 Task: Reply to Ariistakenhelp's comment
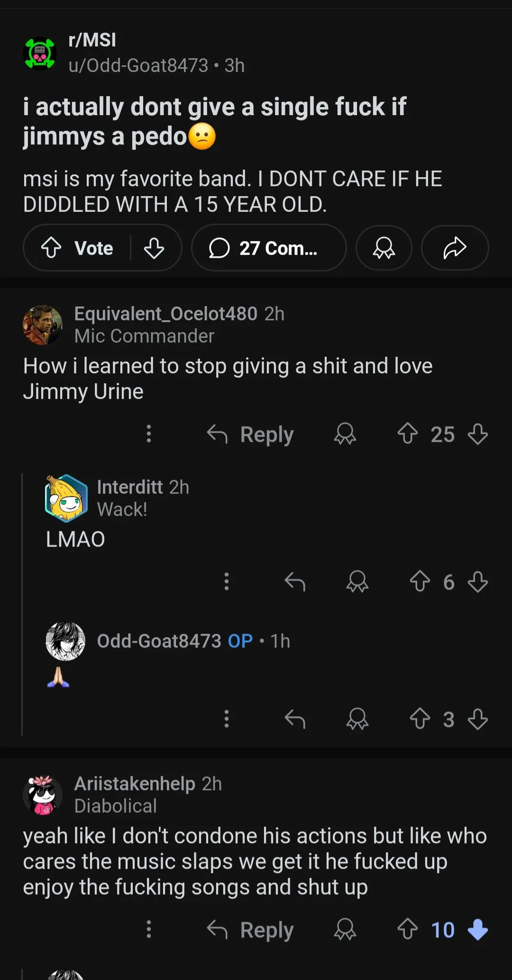[251, 929]
